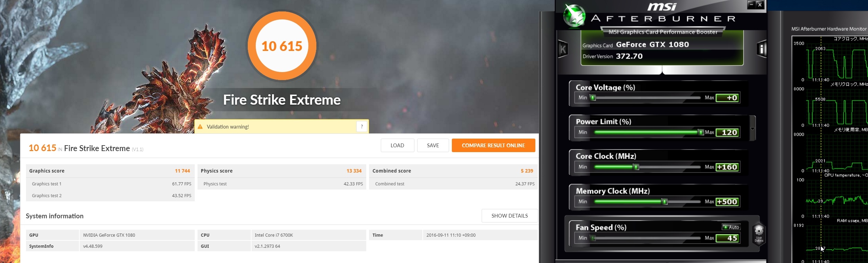The height and width of the screenshot is (263, 868).
Task: Click the GPU temperature graph in Hardware Monitor
Action: pos(837,199)
